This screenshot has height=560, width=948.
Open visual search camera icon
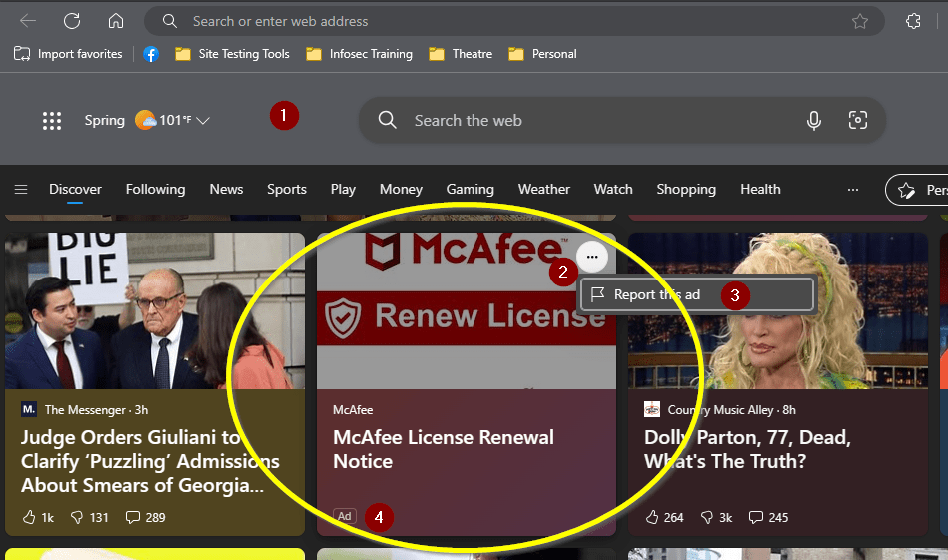point(857,121)
